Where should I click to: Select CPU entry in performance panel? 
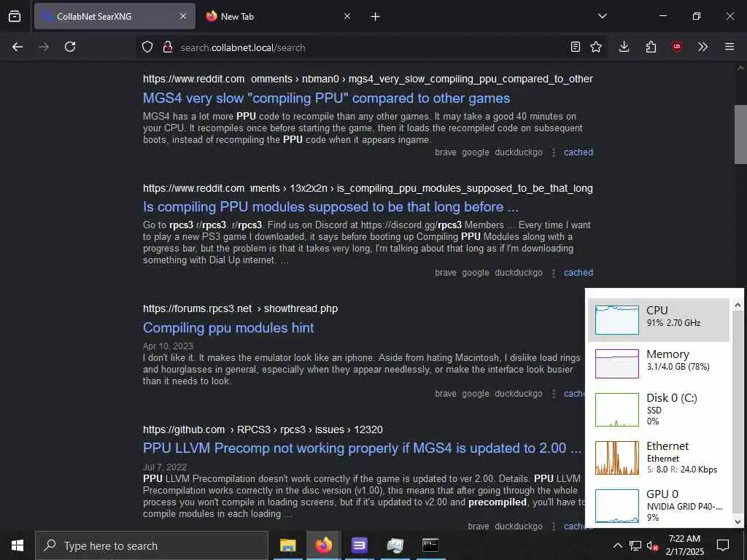659,320
